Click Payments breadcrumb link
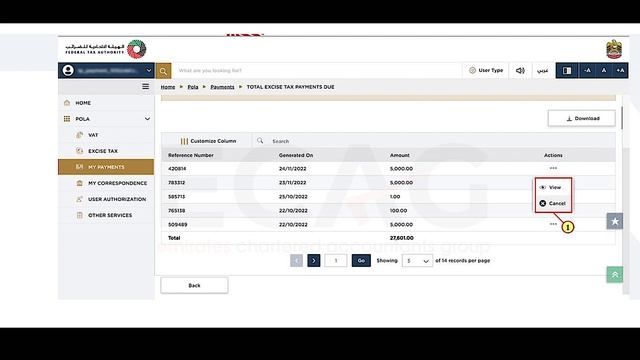The image size is (640, 360). [x=222, y=87]
